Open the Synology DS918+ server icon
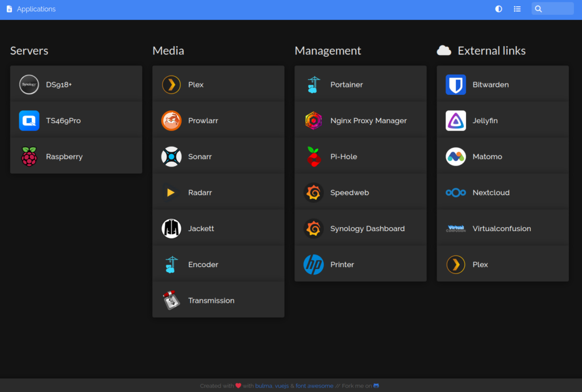The width and height of the screenshot is (582, 392). pos(29,85)
